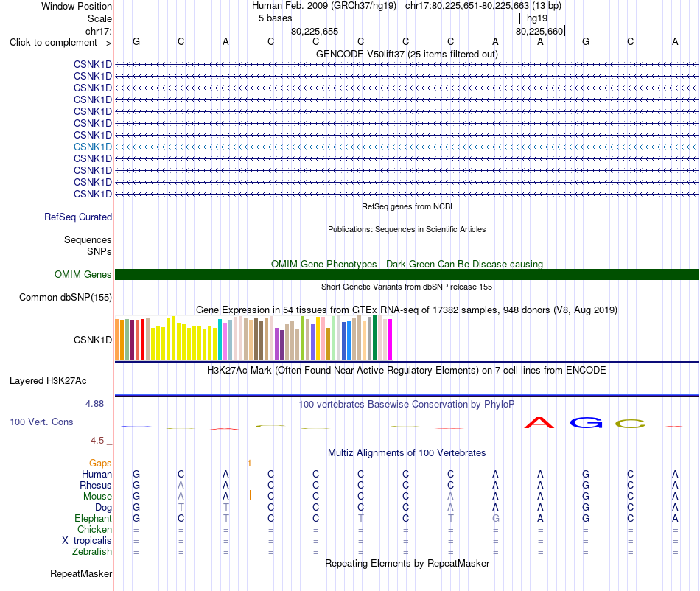Click the Zebrafish alignment row label
The image size is (700, 591).
point(92,552)
